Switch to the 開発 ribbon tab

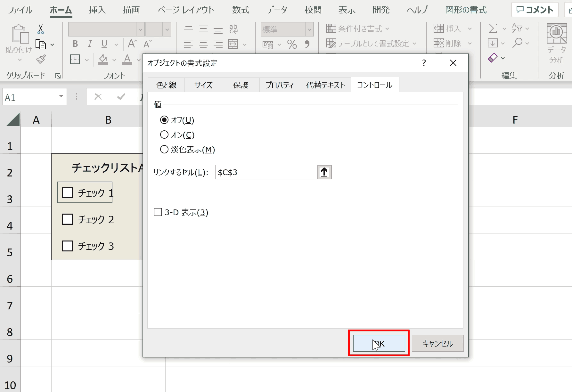381,10
